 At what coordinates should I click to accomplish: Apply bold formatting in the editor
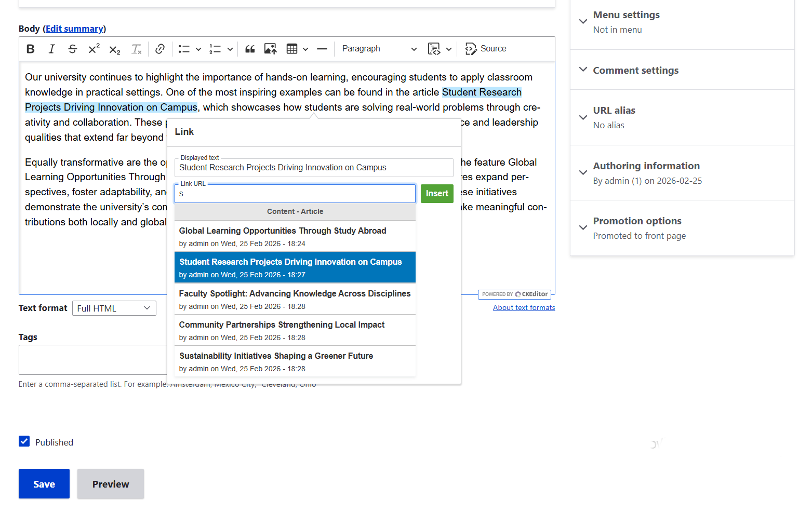click(30, 48)
